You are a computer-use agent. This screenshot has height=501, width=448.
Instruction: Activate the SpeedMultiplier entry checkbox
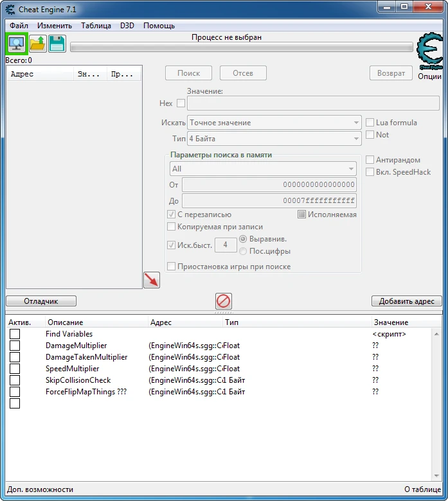(15, 369)
